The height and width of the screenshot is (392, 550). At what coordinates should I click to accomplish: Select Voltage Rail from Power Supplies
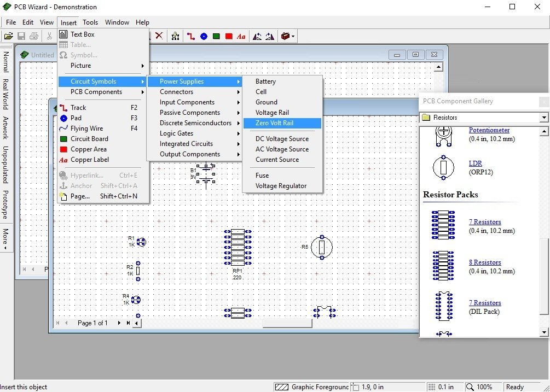click(282, 113)
